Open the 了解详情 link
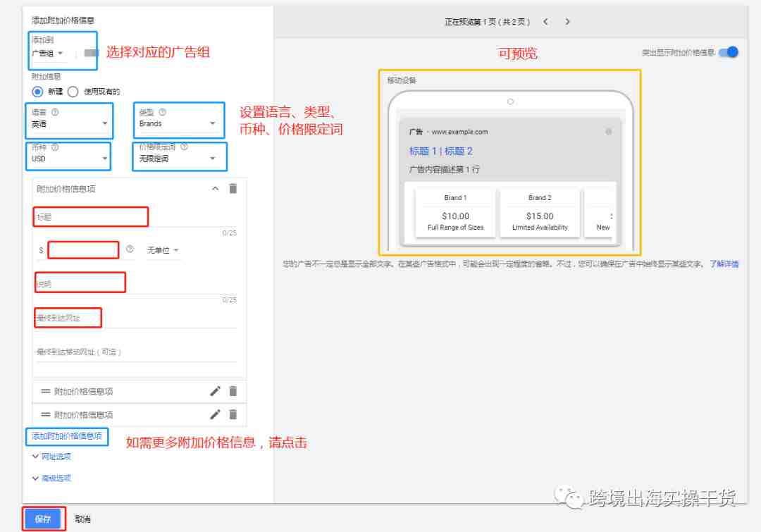Screen dimensions: 761x532 pos(724,264)
